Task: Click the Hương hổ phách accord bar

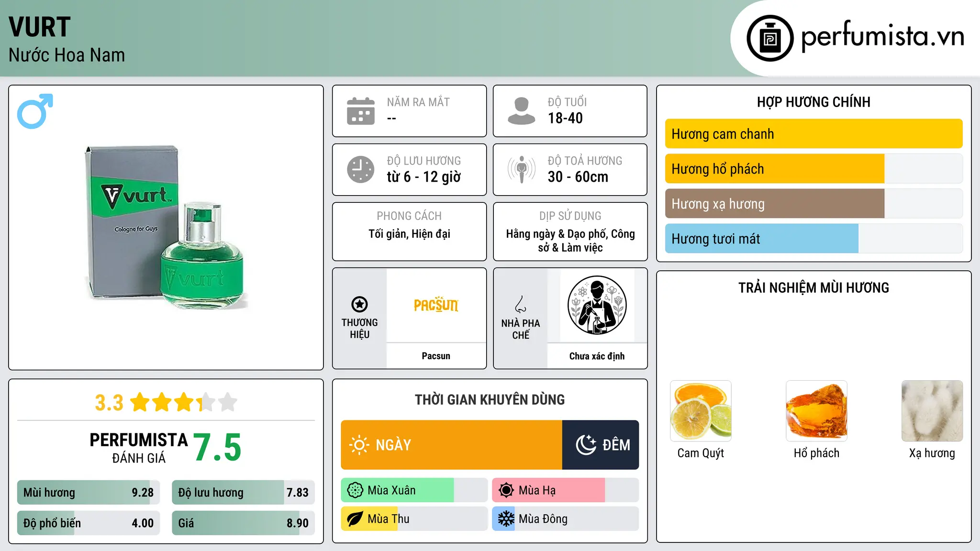Action: [813, 169]
